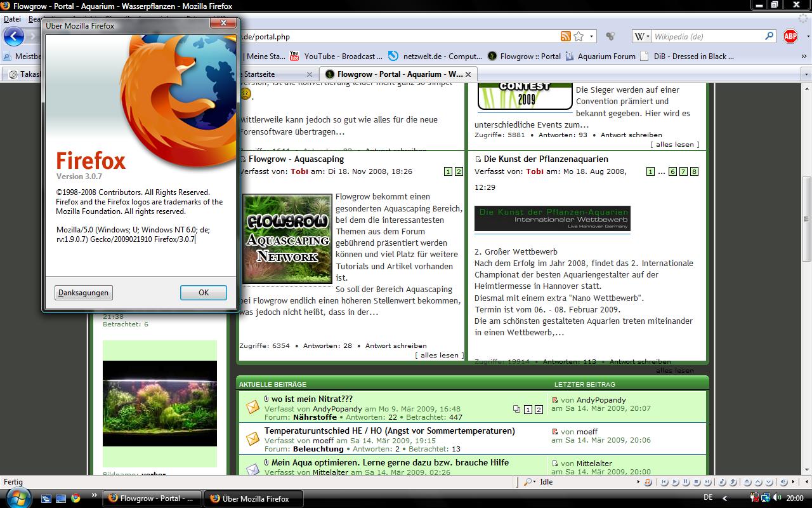
Task: Open the 'wo ist mein Nitrat???' topic
Action: [312, 399]
